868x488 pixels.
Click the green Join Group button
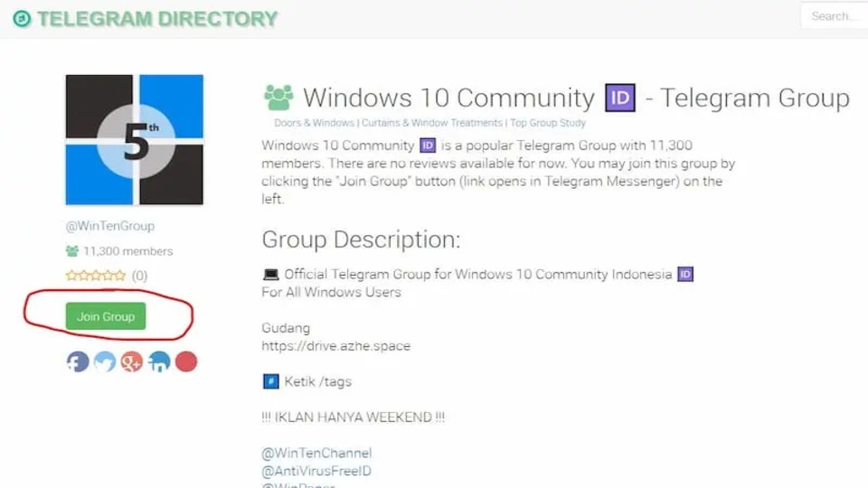pyautogui.click(x=106, y=316)
